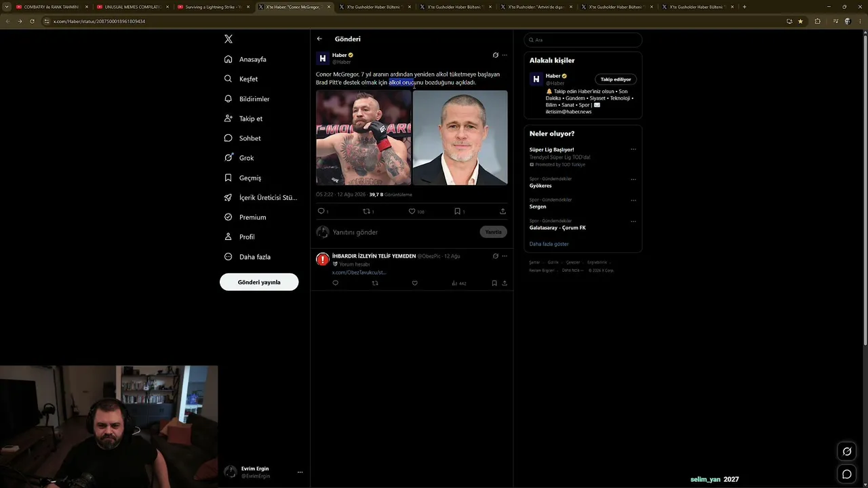Click the Yanıtla button
Screen dimensions: 868x488
(x=494, y=232)
